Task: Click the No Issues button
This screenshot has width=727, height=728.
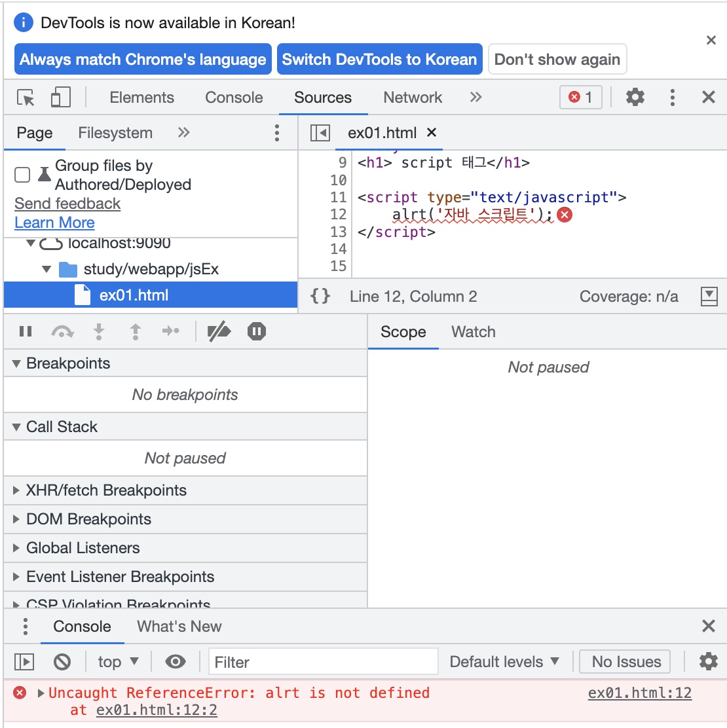Action: (x=625, y=662)
